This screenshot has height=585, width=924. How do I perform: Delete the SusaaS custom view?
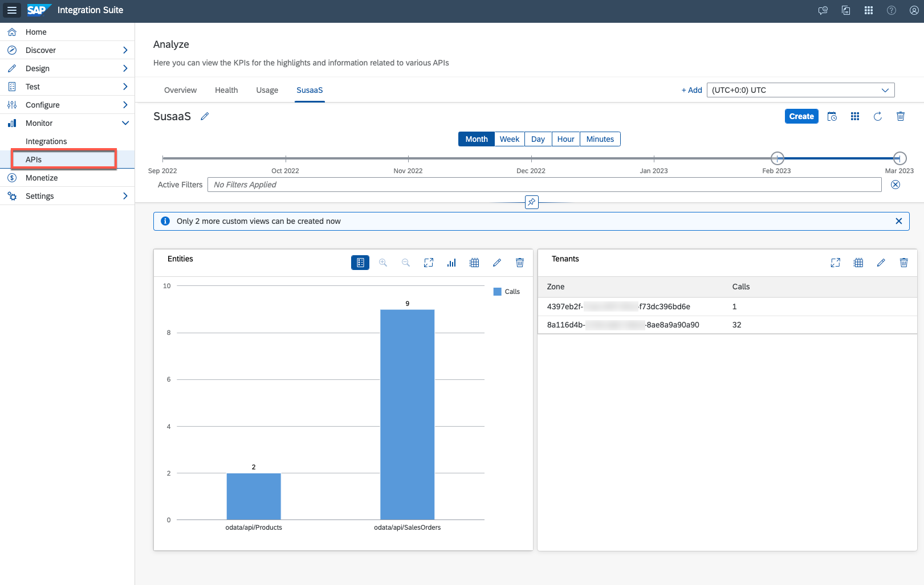pos(901,116)
